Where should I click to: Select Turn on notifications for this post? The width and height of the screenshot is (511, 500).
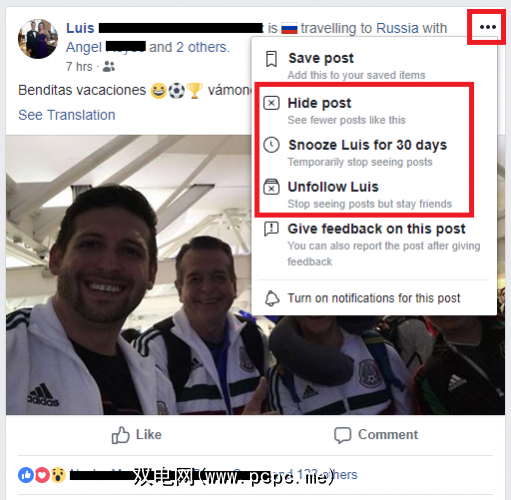pyautogui.click(x=374, y=298)
